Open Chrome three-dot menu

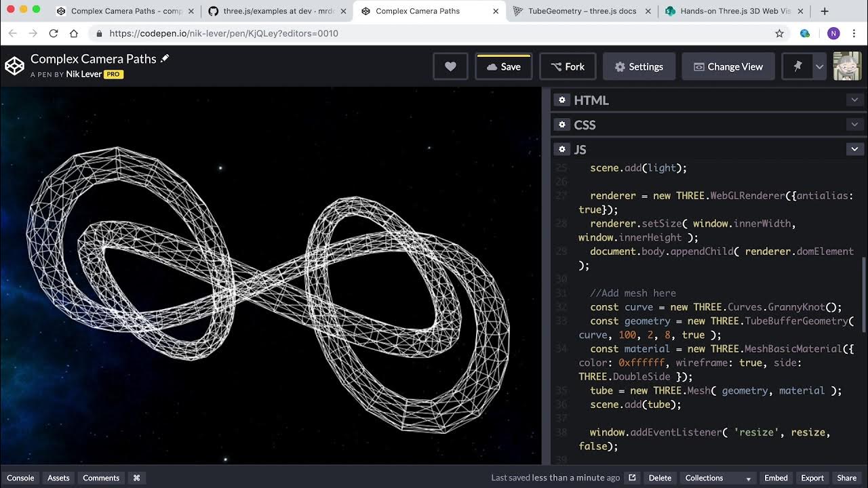coord(855,33)
